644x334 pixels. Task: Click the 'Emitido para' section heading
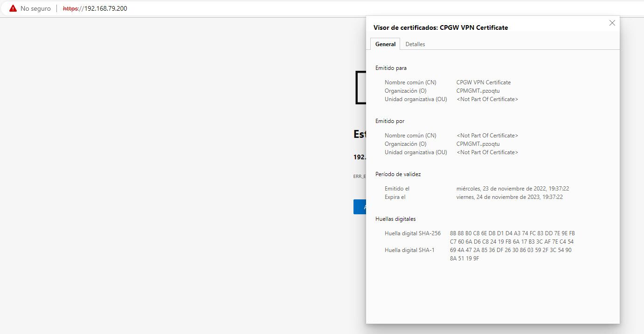[x=391, y=68]
